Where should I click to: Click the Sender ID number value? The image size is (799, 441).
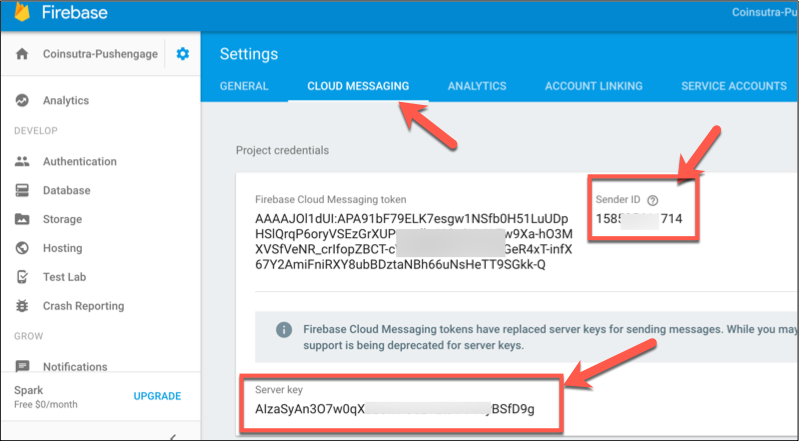639,219
